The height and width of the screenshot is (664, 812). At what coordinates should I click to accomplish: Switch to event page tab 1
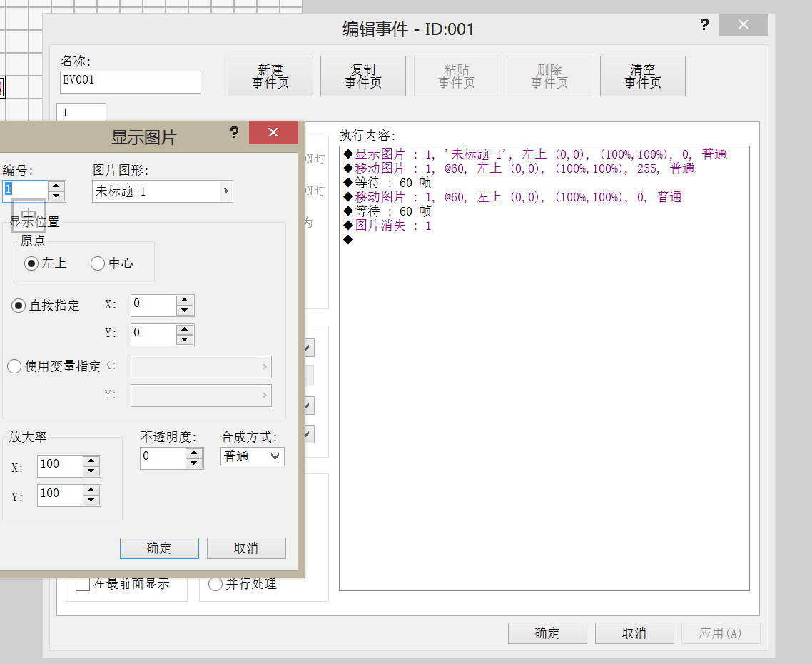coord(81,113)
